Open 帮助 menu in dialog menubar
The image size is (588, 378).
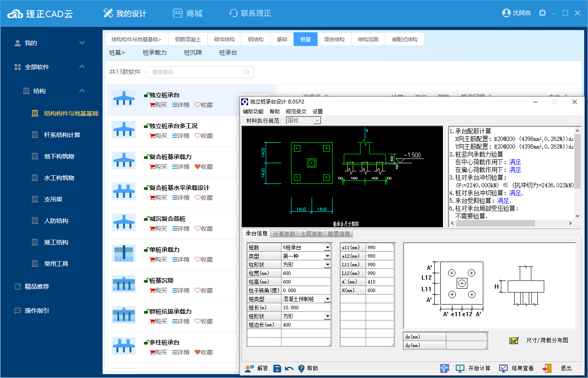[x=275, y=111]
